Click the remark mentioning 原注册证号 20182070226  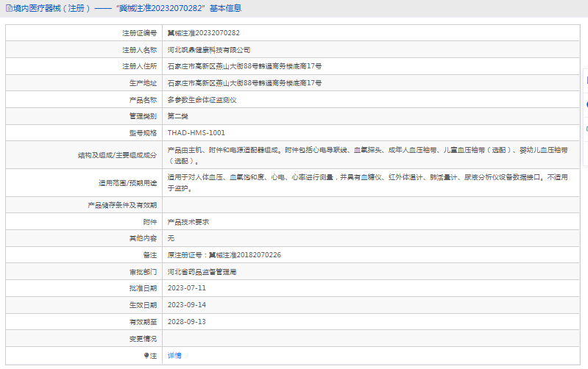click(224, 255)
